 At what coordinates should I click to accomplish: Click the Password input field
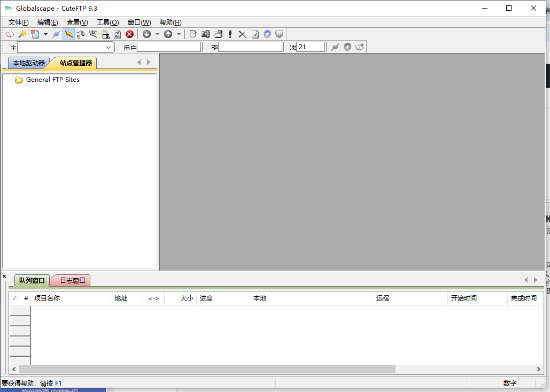click(x=251, y=47)
